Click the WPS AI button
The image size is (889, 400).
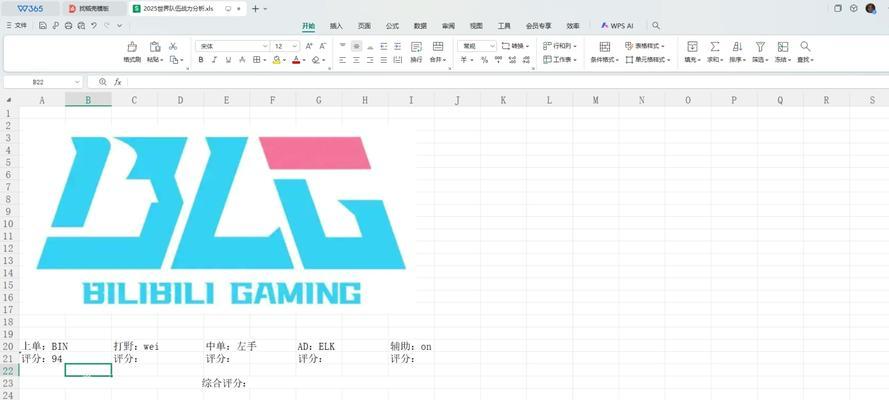point(617,26)
